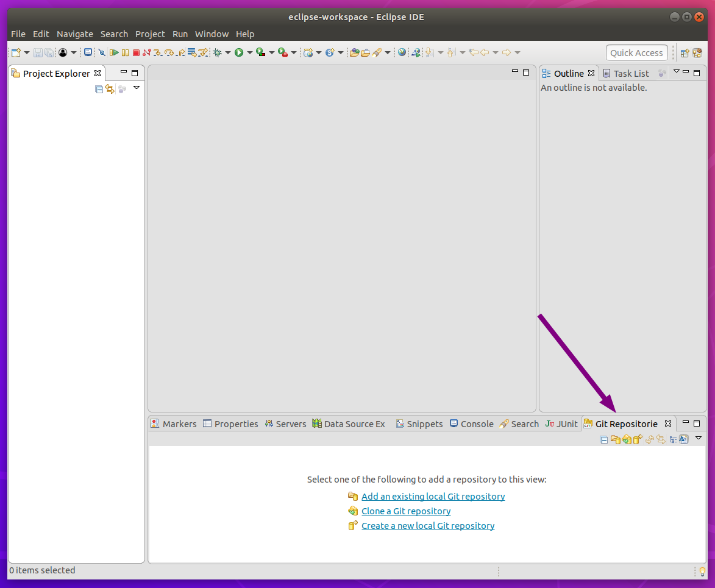Viewport: 715px width, 588px height.
Task: Click Link with Editor in Project Explorer
Action: (110, 89)
